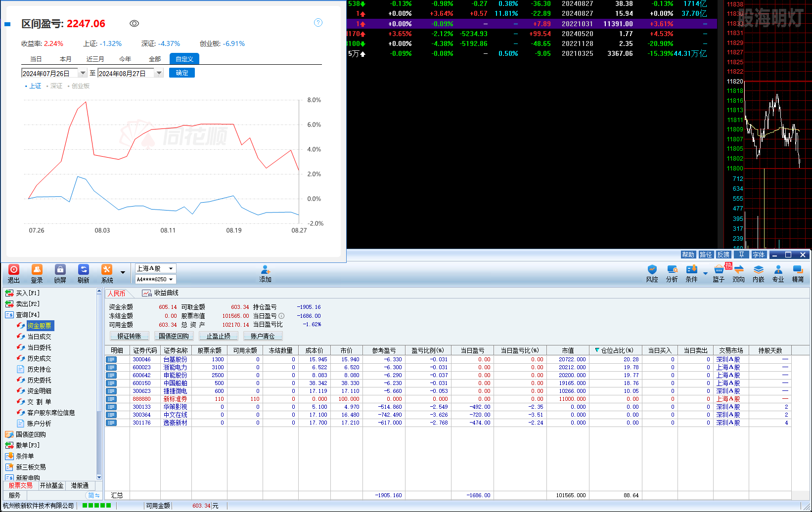Open detail icon for 新标准券 row
The width and height of the screenshot is (812, 512).
click(x=111, y=399)
